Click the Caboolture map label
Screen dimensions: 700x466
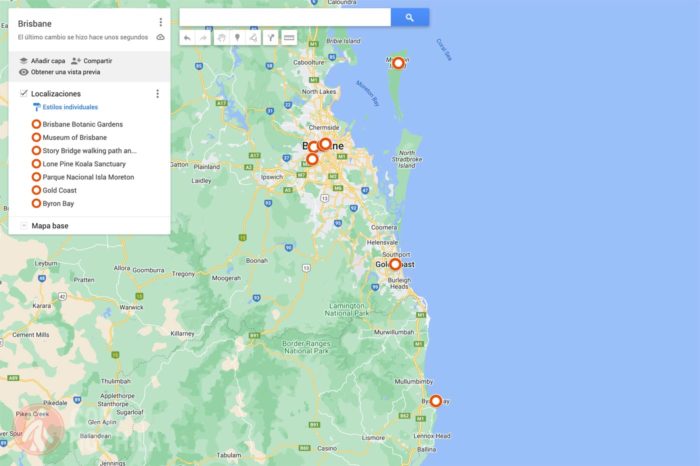click(x=308, y=62)
